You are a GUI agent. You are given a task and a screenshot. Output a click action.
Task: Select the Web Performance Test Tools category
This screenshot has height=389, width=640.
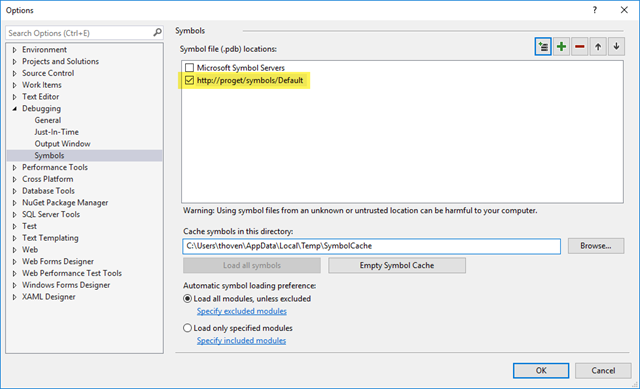point(72,273)
